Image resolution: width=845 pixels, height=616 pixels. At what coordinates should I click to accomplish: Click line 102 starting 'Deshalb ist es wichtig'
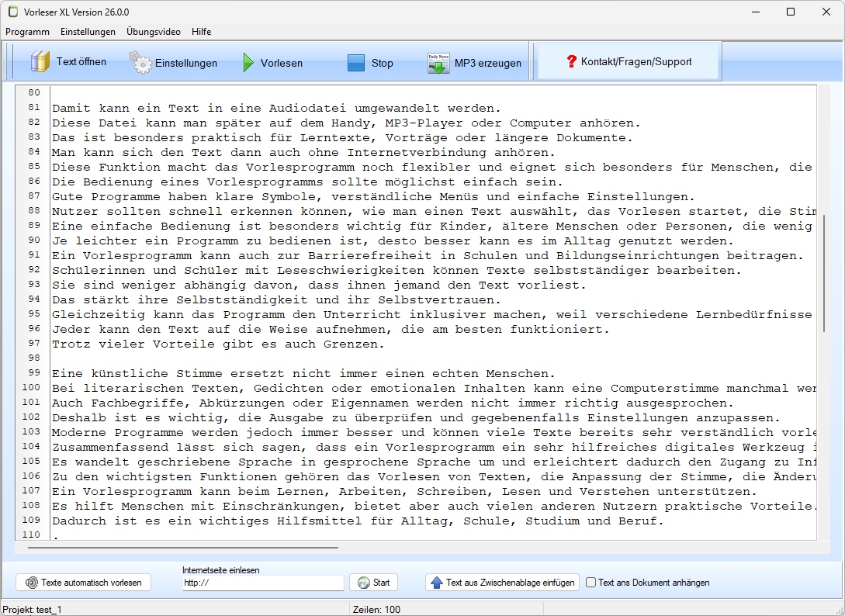[417, 417]
